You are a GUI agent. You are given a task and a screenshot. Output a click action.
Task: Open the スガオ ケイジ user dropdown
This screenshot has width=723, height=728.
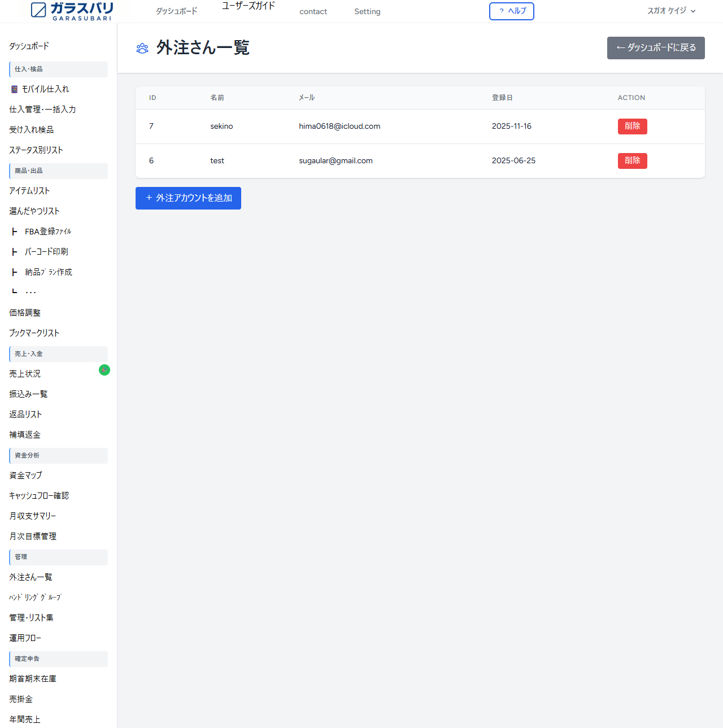pos(671,11)
